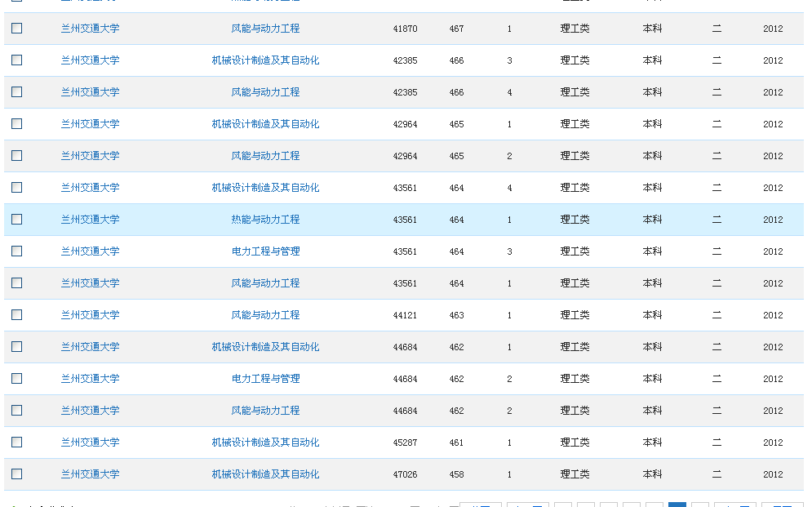Image resolution: width=812 pixels, height=507 pixels.
Task: Tick checkbox of 机械设计制造及其自动化 score 462 row
Action: pyautogui.click(x=16, y=346)
